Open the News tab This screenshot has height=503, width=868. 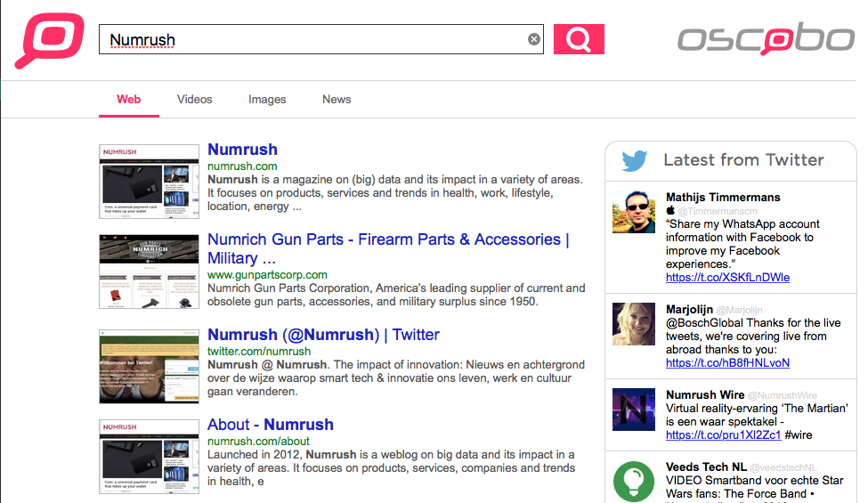pyautogui.click(x=337, y=100)
